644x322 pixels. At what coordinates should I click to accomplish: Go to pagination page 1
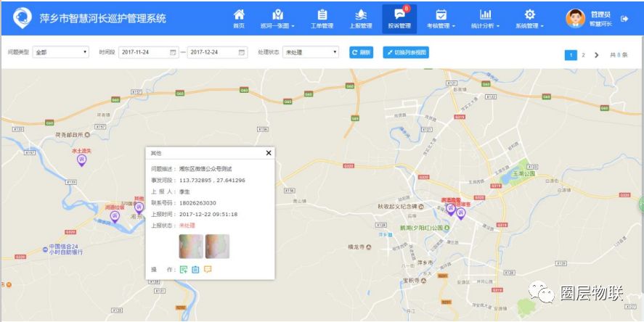pyautogui.click(x=571, y=54)
